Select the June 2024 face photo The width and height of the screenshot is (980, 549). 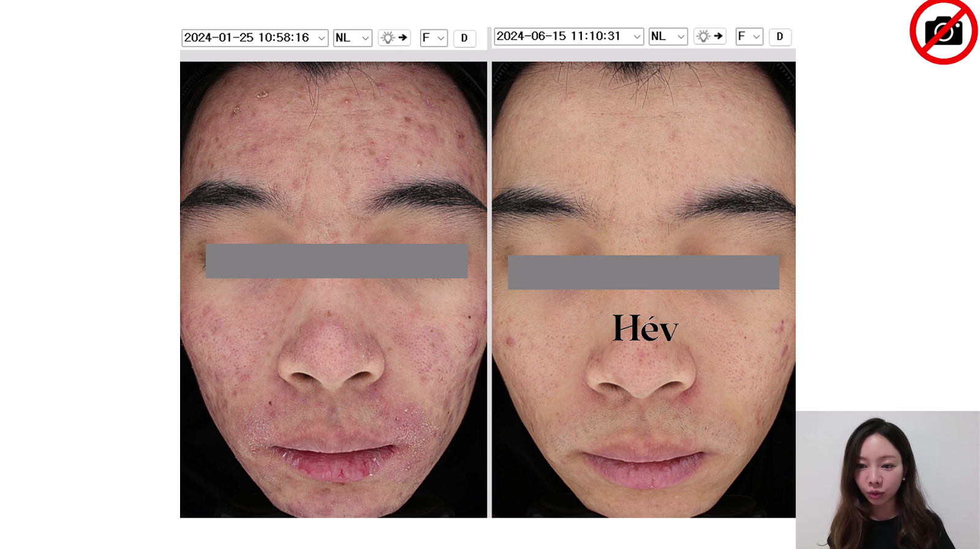click(x=644, y=290)
